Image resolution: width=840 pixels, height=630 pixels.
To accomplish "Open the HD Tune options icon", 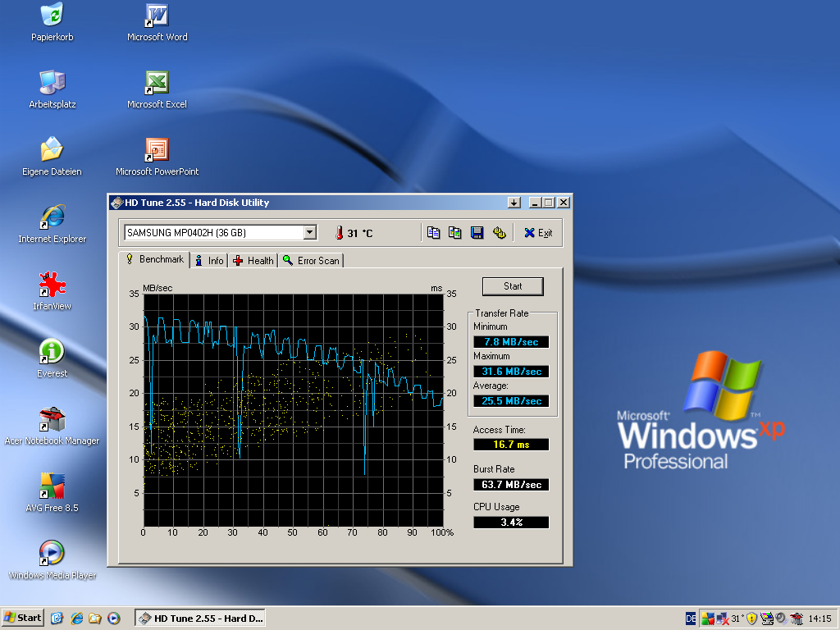I will click(499, 233).
